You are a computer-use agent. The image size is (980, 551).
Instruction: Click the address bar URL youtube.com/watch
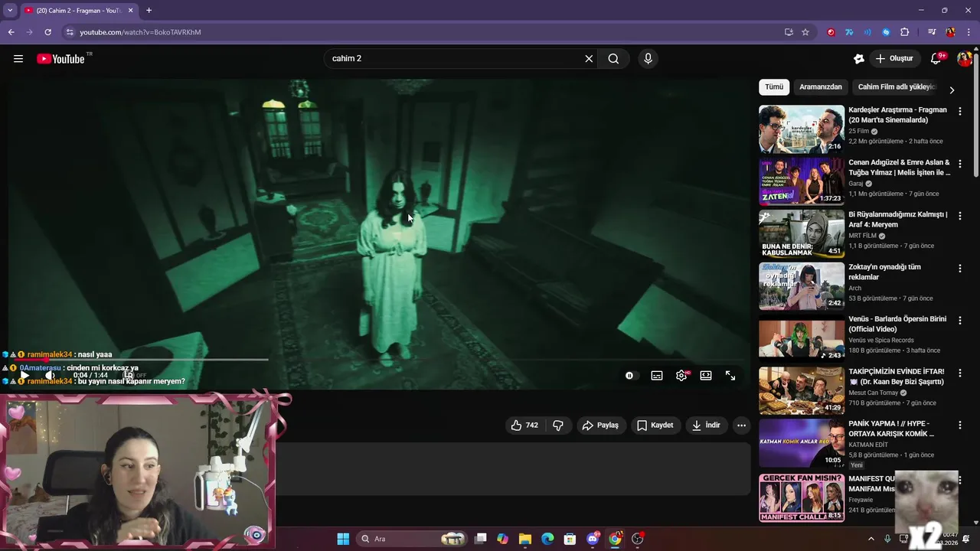click(x=141, y=32)
